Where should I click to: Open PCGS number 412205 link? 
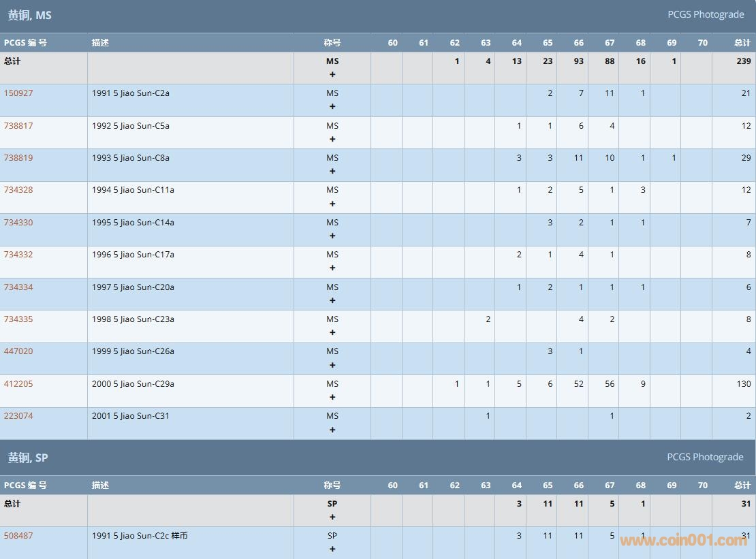tap(18, 384)
